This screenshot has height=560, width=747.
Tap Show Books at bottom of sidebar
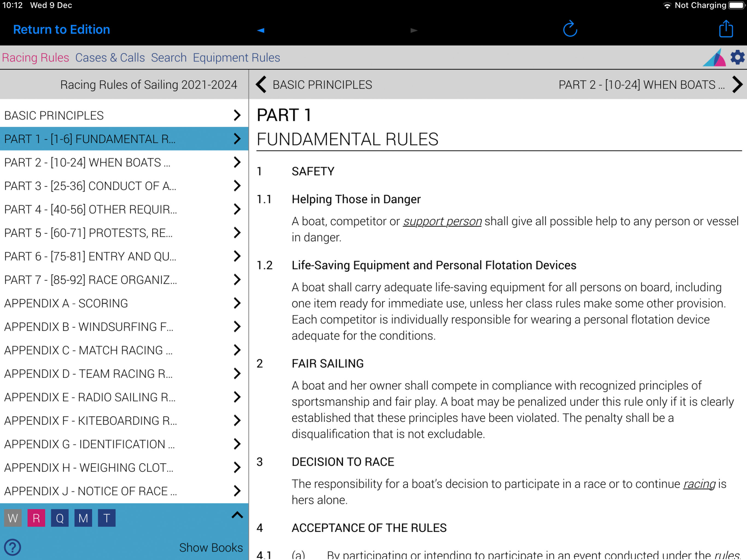tap(211, 547)
